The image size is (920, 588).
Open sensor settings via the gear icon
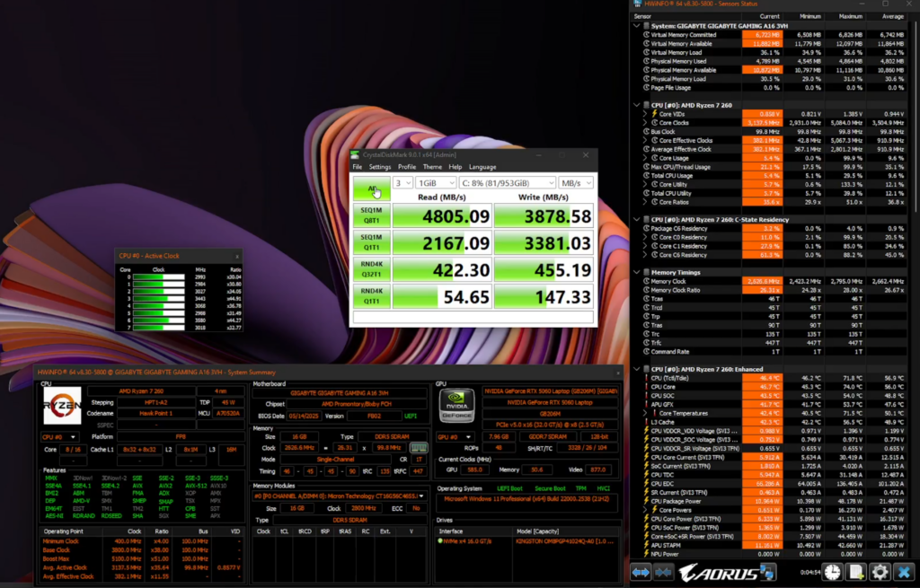[x=880, y=572]
